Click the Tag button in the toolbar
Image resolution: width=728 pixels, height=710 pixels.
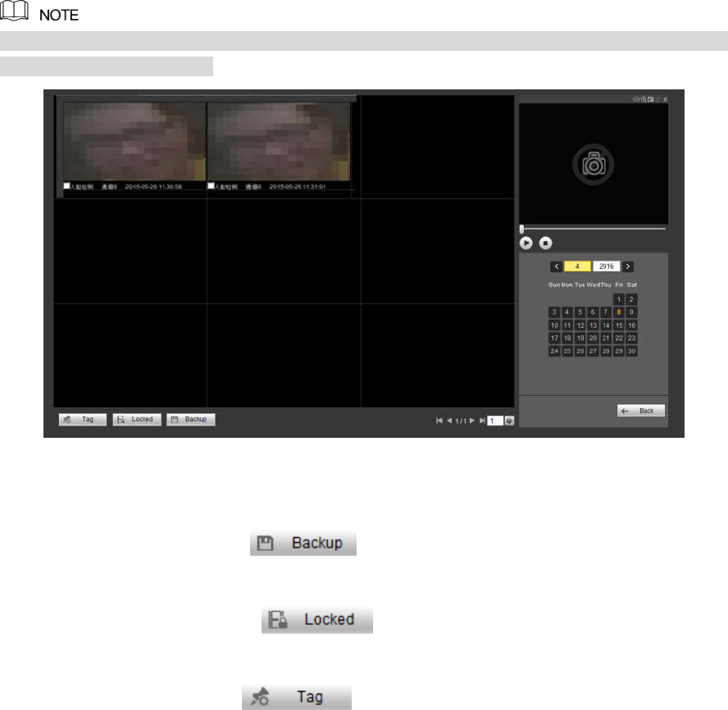click(83, 419)
